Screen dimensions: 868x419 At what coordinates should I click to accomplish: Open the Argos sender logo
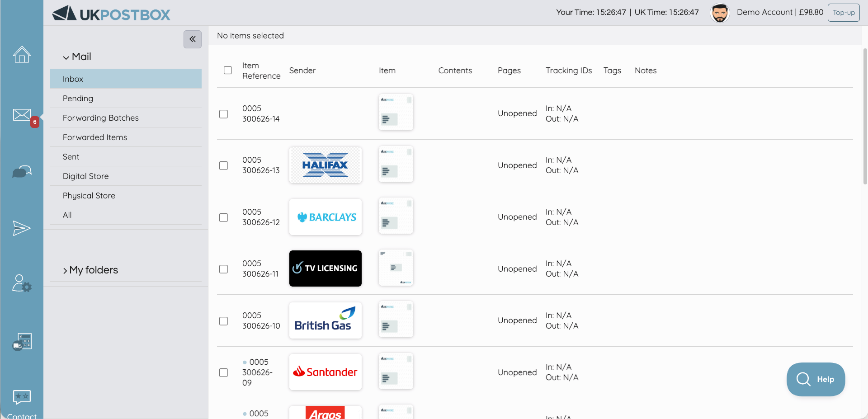(325, 412)
